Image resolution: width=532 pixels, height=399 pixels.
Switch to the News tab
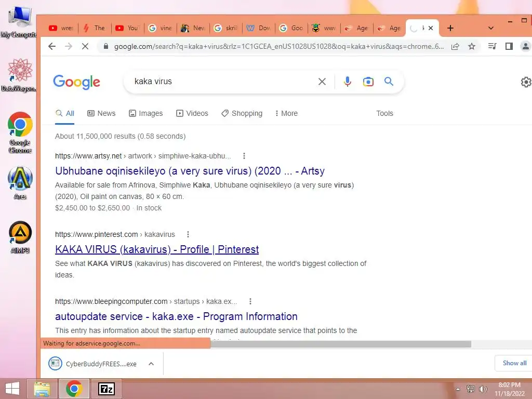click(x=101, y=114)
